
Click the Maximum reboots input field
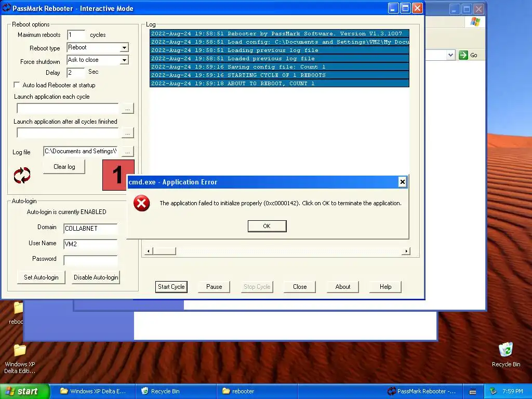pos(76,35)
